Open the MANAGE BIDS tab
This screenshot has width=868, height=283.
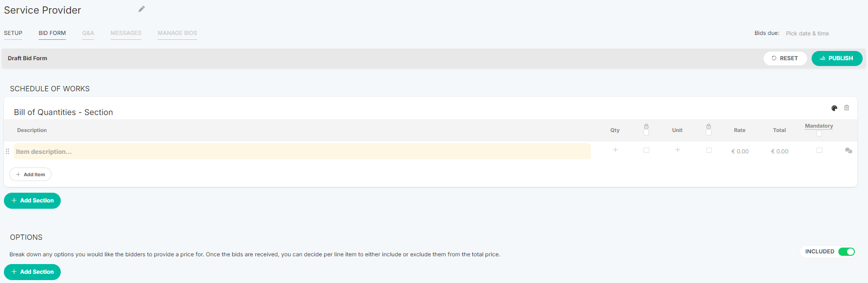[177, 33]
